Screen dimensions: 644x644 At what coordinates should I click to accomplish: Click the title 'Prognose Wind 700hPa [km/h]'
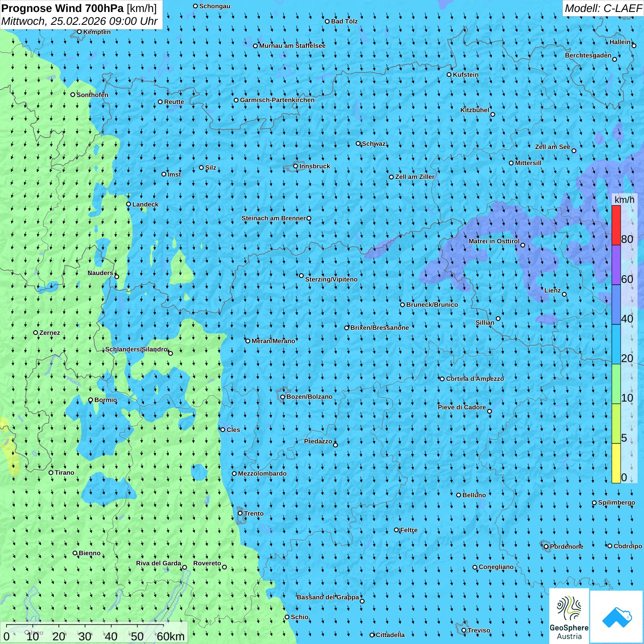[79, 8]
